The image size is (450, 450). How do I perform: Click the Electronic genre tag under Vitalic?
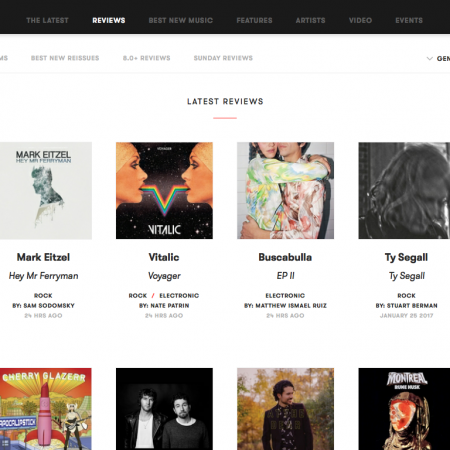coord(179,296)
